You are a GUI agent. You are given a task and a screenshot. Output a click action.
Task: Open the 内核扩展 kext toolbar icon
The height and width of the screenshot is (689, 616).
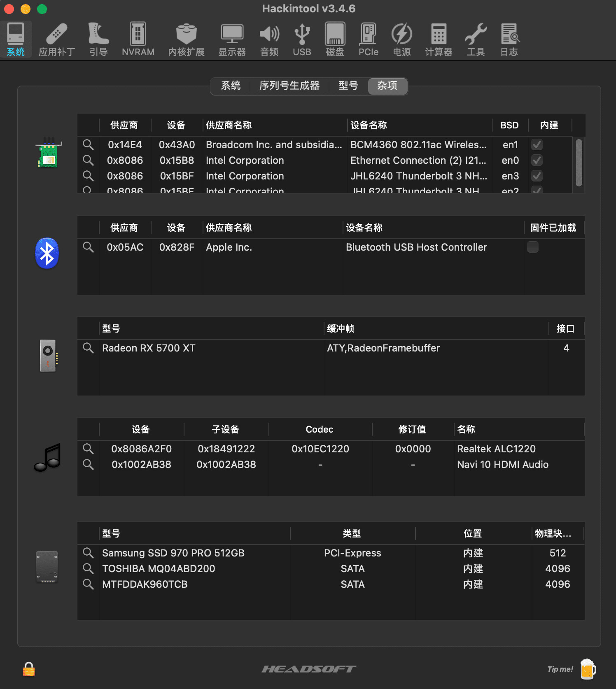tap(186, 40)
